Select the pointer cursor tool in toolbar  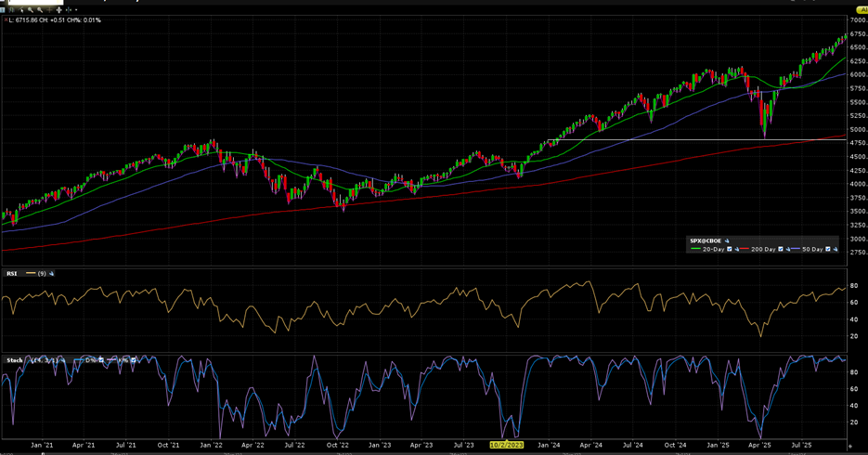pyautogui.click(x=21, y=10)
